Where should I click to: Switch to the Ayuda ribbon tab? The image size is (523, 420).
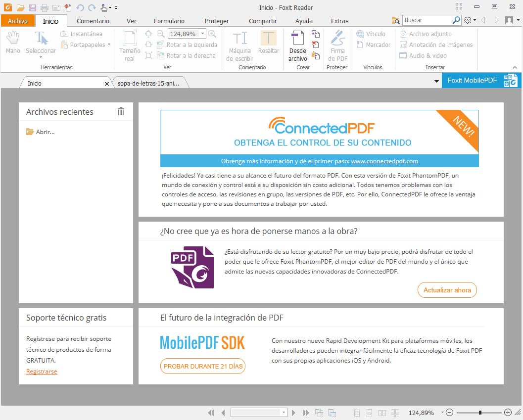point(304,21)
